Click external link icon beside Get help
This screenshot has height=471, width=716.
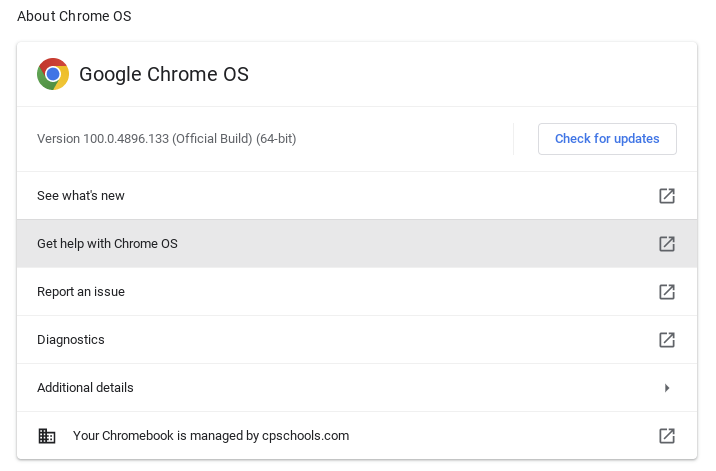[x=667, y=243]
